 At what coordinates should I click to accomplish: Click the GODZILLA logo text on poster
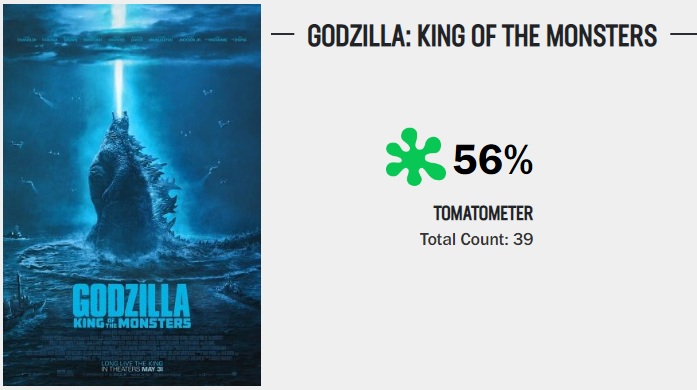click(132, 301)
